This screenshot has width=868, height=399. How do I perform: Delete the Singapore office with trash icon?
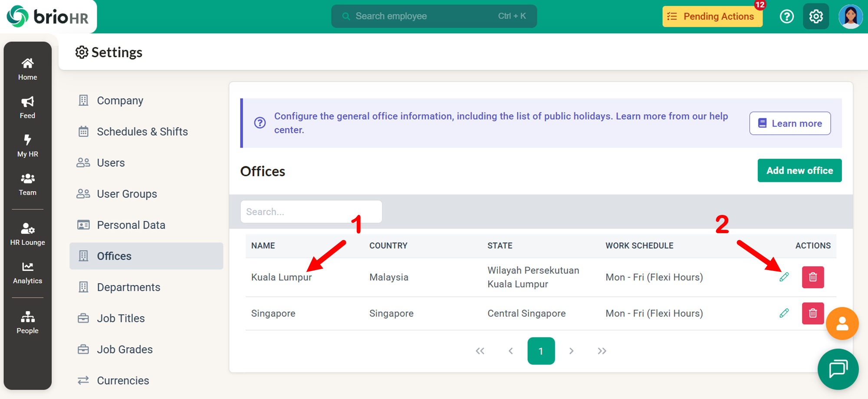[812, 313]
